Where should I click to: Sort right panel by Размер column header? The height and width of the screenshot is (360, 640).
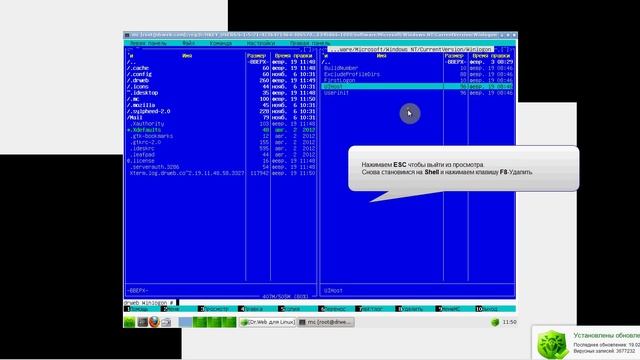click(454, 56)
